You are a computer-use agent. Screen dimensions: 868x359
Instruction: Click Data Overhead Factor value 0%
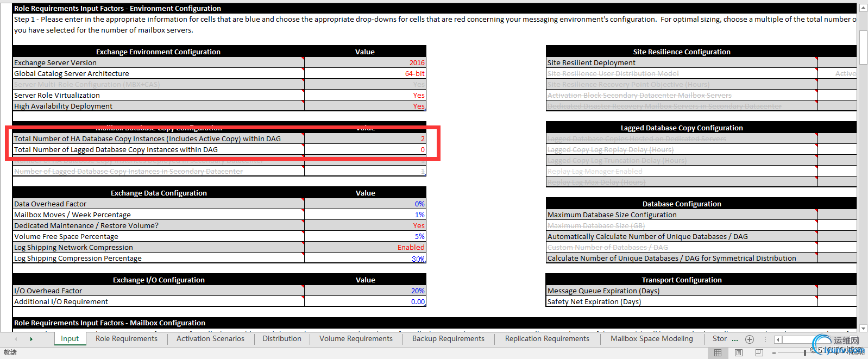coord(365,204)
